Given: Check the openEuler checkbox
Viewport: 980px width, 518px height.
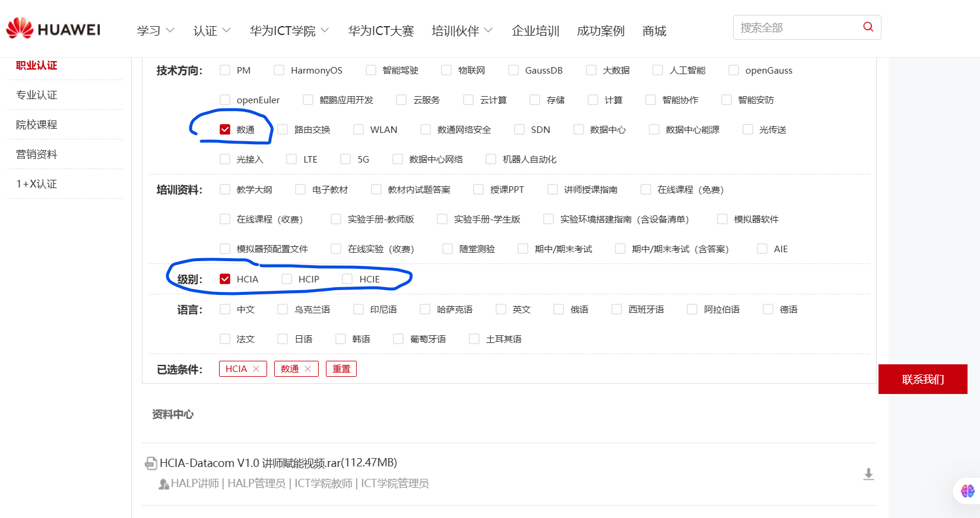Looking at the screenshot, I should click(x=225, y=100).
